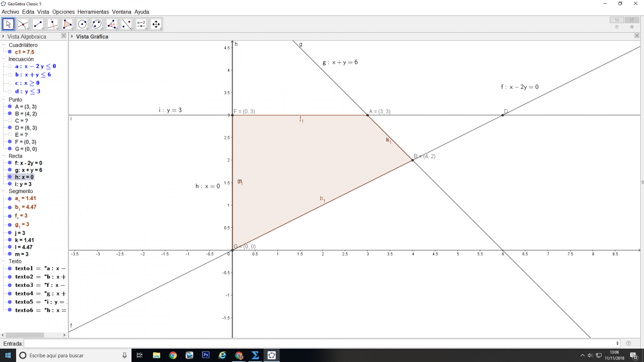Toggle visibility of line g: x + y = 6
Viewport: 644px width, 362px height.
[x=10, y=170]
